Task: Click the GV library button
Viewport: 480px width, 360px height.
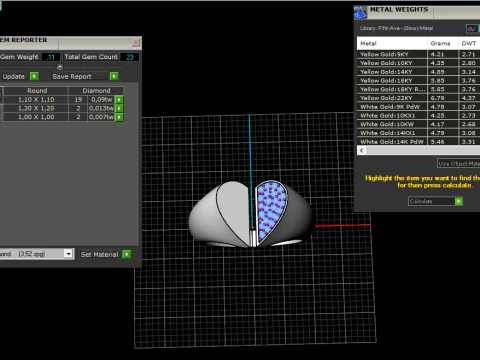Action: pos(472,29)
